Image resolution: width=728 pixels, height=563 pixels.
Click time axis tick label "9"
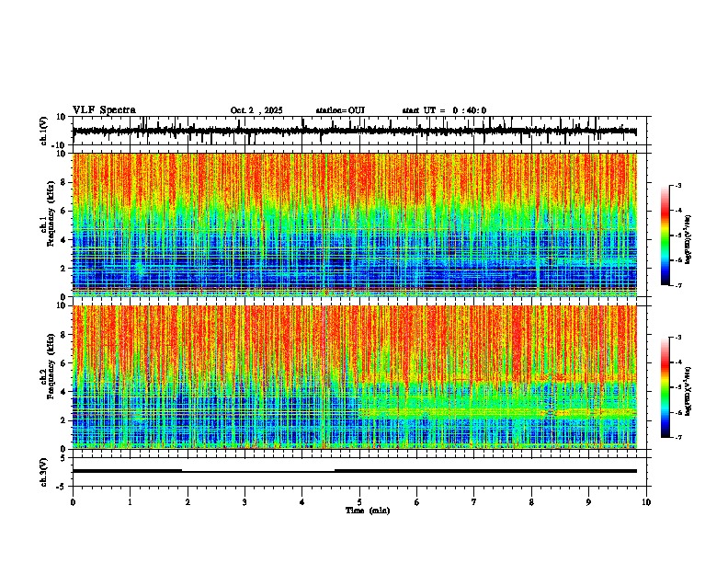coord(588,502)
